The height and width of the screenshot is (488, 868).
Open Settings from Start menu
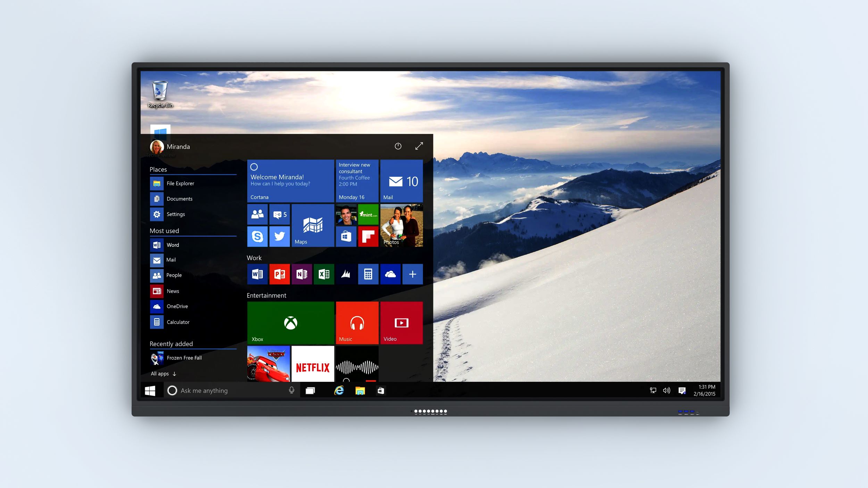tap(175, 214)
